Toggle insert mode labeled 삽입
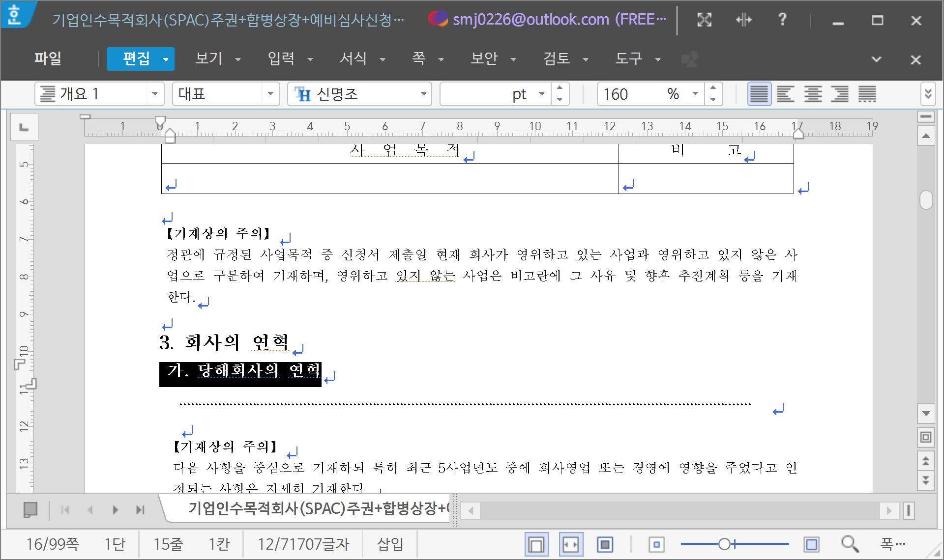The width and height of the screenshot is (944, 560). click(x=390, y=544)
